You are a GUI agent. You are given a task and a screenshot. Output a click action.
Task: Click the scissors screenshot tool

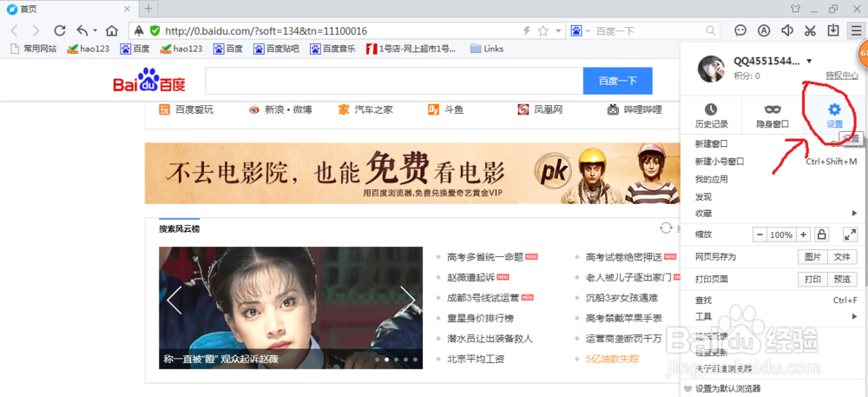point(810,30)
